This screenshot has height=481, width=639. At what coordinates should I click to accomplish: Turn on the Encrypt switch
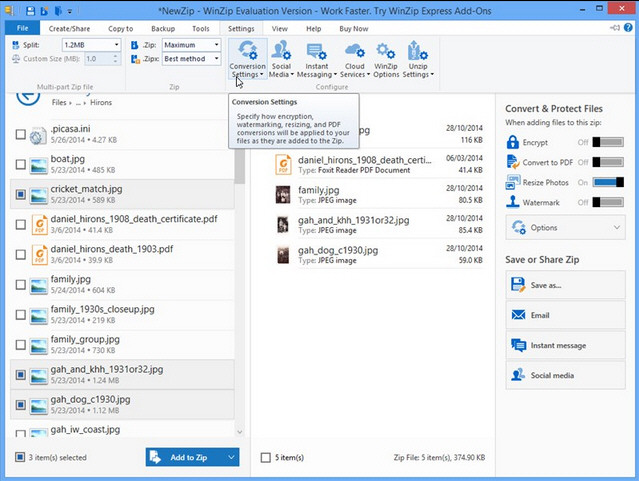(608, 142)
